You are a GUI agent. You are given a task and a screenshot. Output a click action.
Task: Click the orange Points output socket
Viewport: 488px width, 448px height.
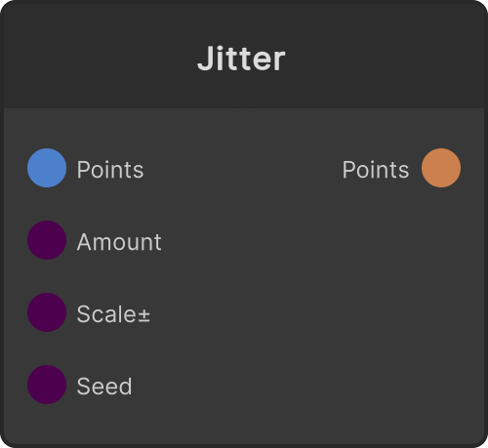point(441,168)
